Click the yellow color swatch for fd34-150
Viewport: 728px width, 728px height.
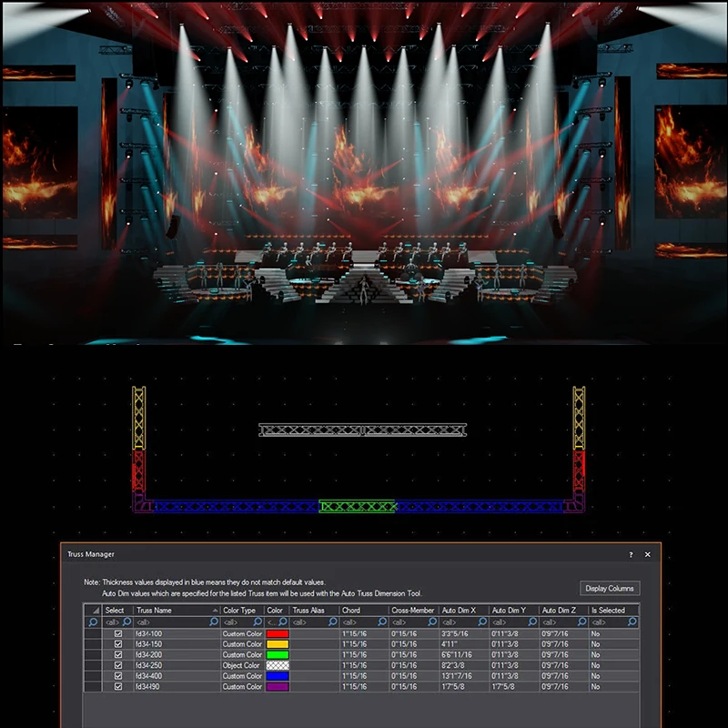278,644
